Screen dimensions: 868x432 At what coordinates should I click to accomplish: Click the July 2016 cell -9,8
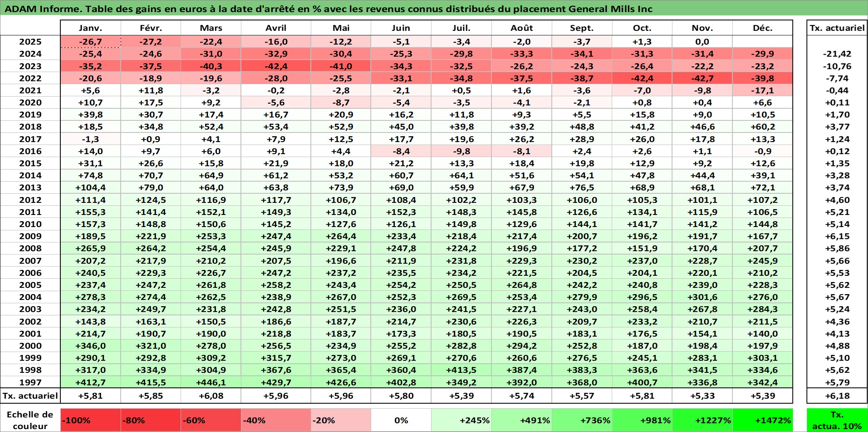click(x=461, y=151)
